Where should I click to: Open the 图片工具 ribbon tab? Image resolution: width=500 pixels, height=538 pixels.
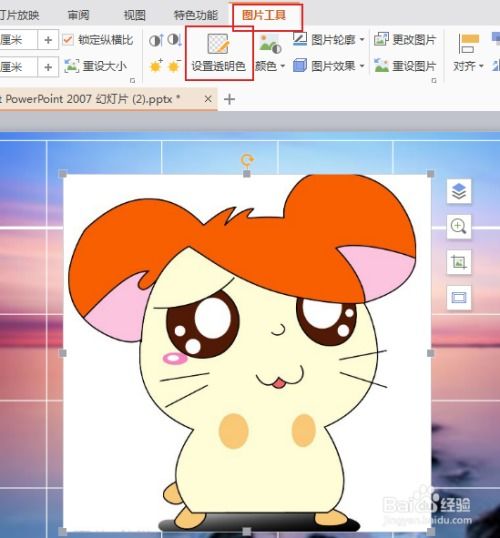pos(264,15)
